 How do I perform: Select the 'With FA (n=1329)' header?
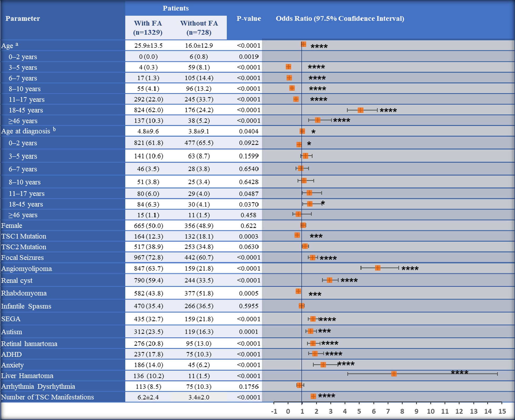(148, 28)
